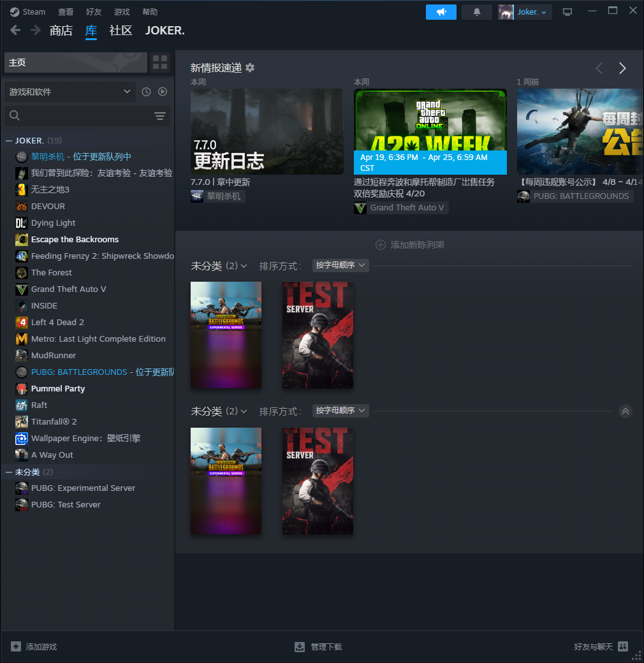This screenshot has height=663, width=644.
Task: Sort library by recent activity clock icon
Action: [x=146, y=92]
